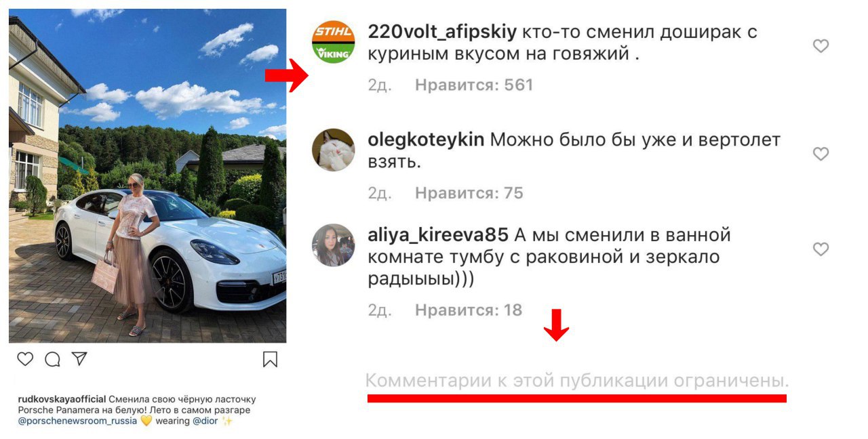Like the 220volt_afipskiy comment
Image resolution: width=868 pixels, height=439 pixels.
pos(821,46)
